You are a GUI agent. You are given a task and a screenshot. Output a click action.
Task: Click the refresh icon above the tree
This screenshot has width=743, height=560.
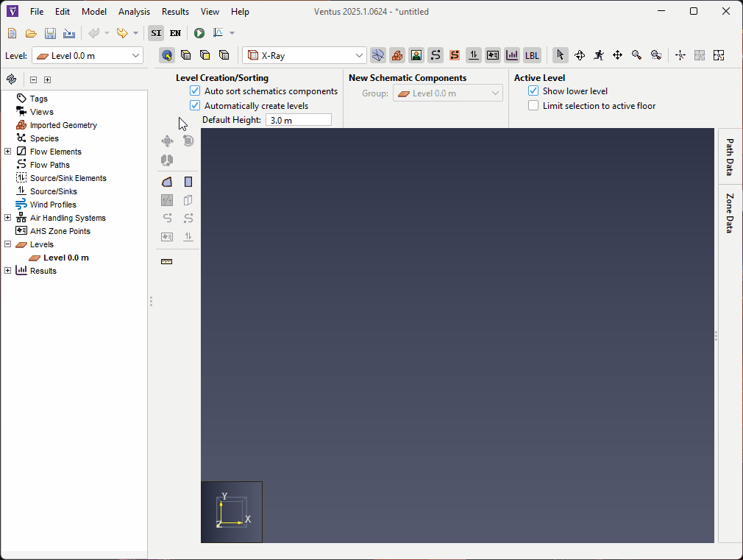tap(11, 79)
